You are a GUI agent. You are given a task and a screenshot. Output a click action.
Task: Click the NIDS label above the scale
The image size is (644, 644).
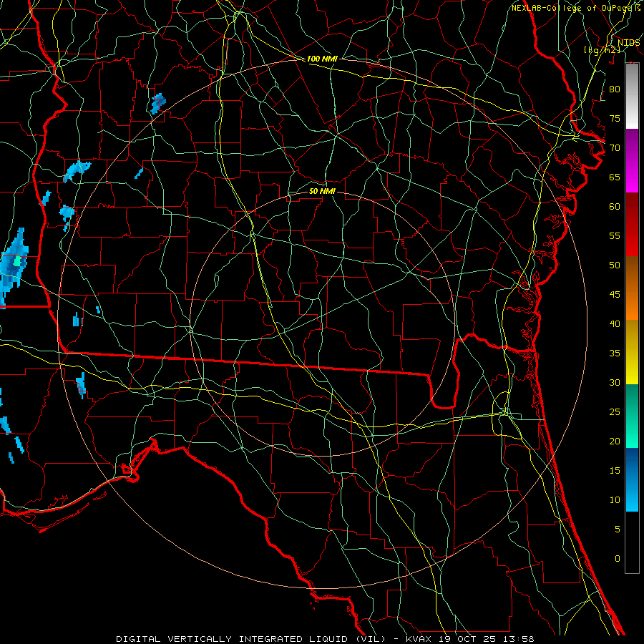click(x=628, y=43)
